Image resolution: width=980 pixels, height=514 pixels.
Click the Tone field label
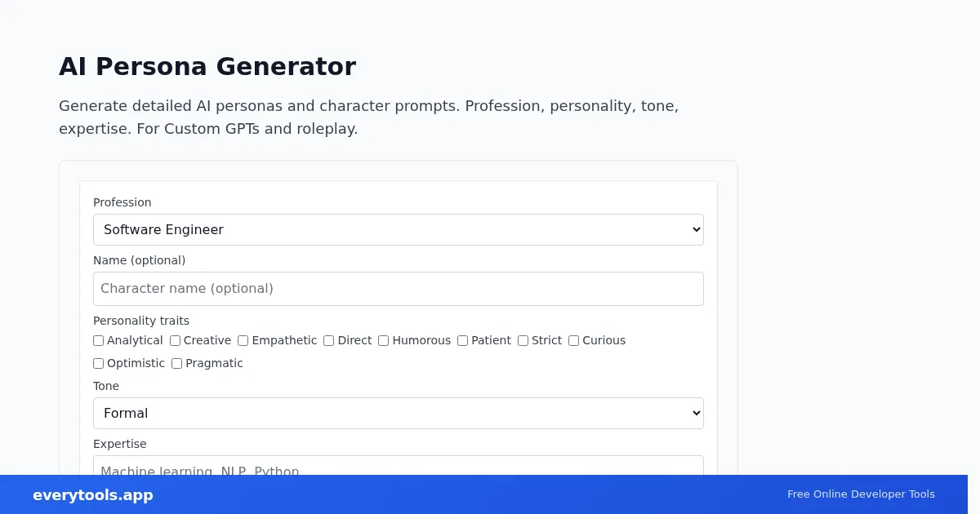coord(106,386)
